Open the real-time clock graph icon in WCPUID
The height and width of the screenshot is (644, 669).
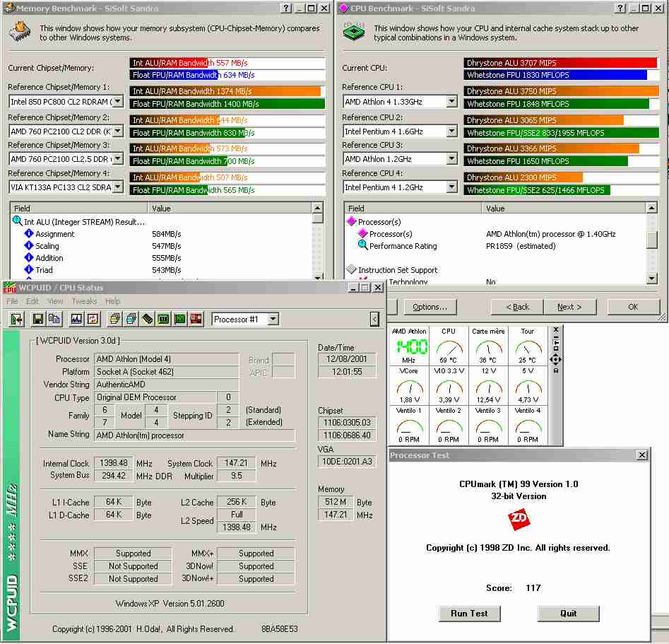point(76,319)
